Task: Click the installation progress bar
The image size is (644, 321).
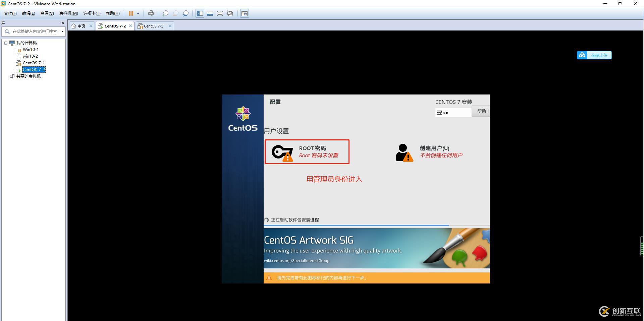Action: [x=376, y=226]
